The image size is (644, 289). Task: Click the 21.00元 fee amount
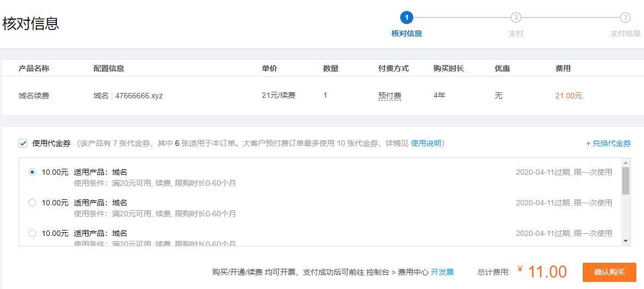tap(569, 96)
